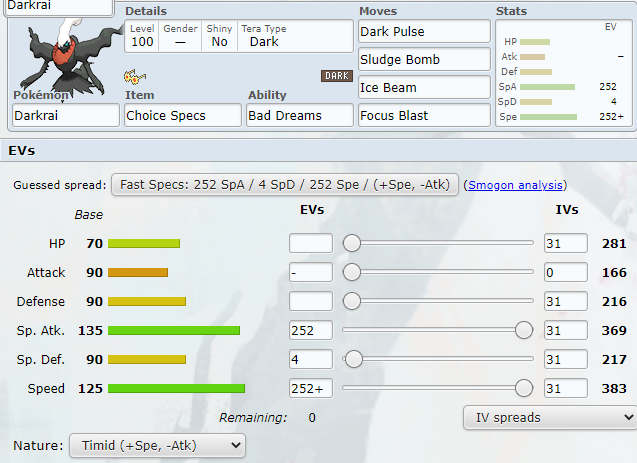Click the Sp. Def. EVs box showing 4
The height and width of the screenshot is (463, 637).
(x=311, y=359)
